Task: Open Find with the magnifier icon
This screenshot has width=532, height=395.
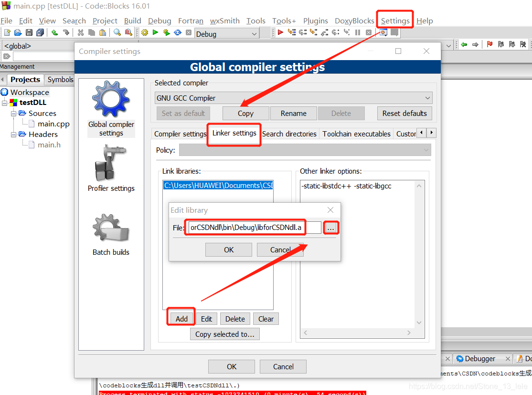Action: coord(117,32)
